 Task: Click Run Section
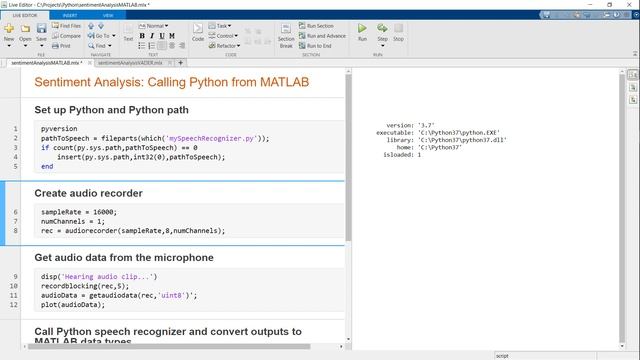pyautogui.click(x=316, y=26)
